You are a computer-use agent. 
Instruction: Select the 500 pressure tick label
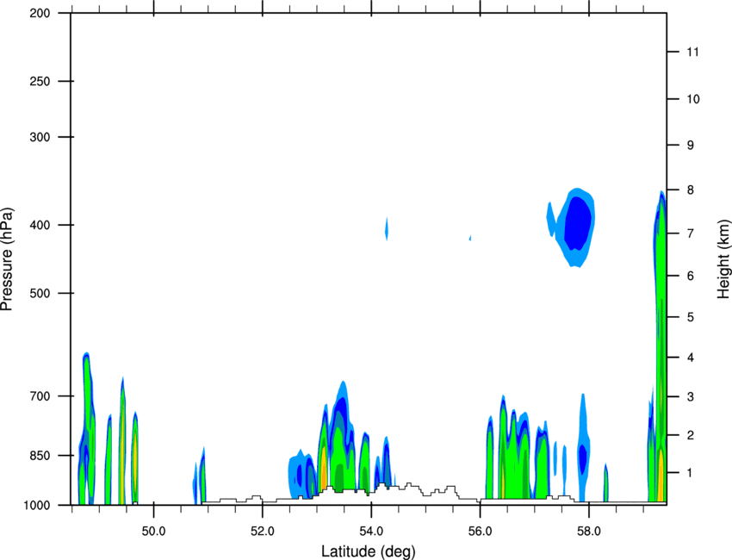40,293
